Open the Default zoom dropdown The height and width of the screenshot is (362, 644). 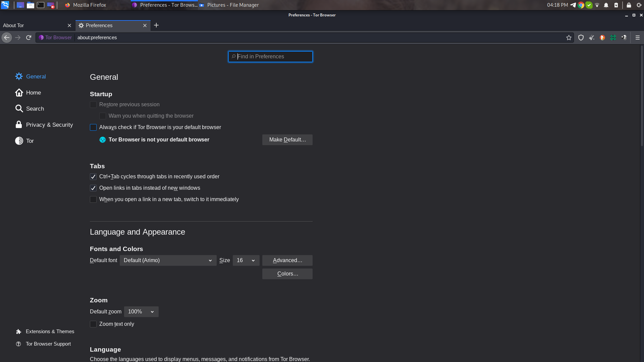point(141,312)
